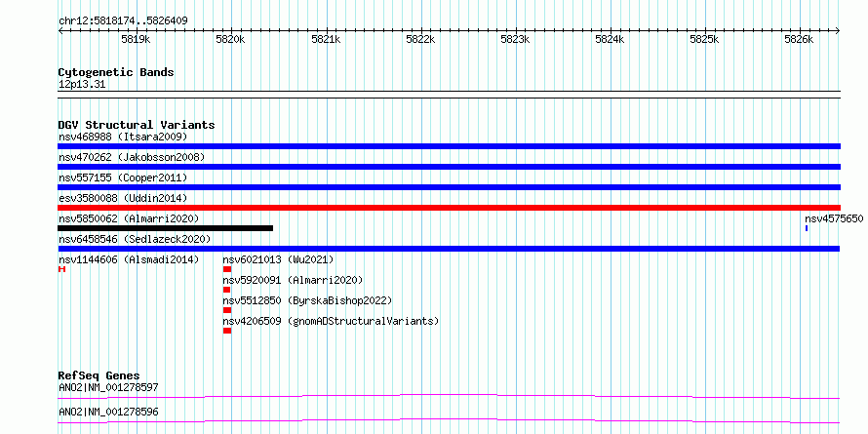Click the nsv4206509 (gnomADStructuralVariants) label

(331, 321)
